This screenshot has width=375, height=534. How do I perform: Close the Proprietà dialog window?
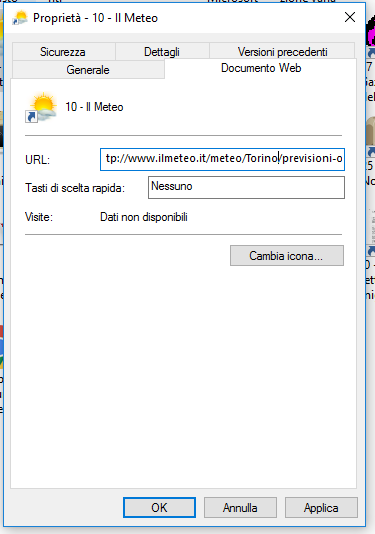point(350,17)
